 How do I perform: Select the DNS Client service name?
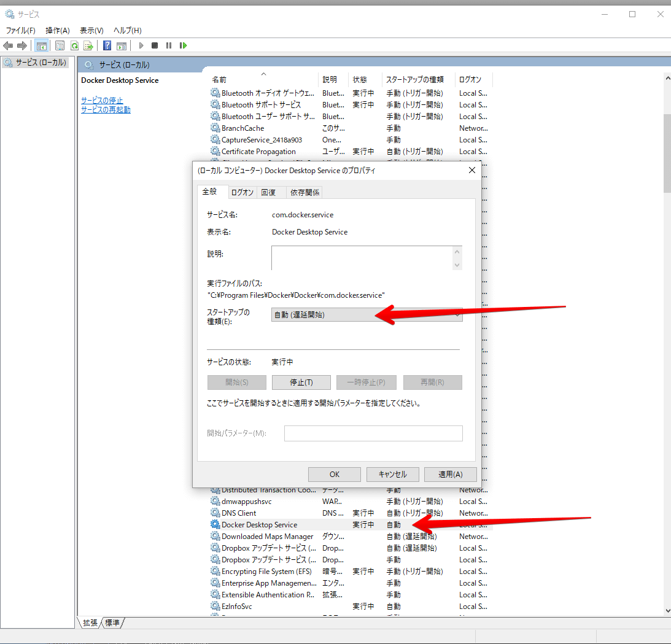pos(239,513)
